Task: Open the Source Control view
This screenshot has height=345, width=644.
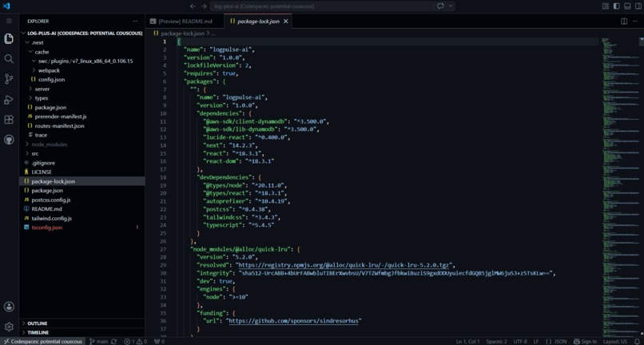Action: [x=9, y=79]
